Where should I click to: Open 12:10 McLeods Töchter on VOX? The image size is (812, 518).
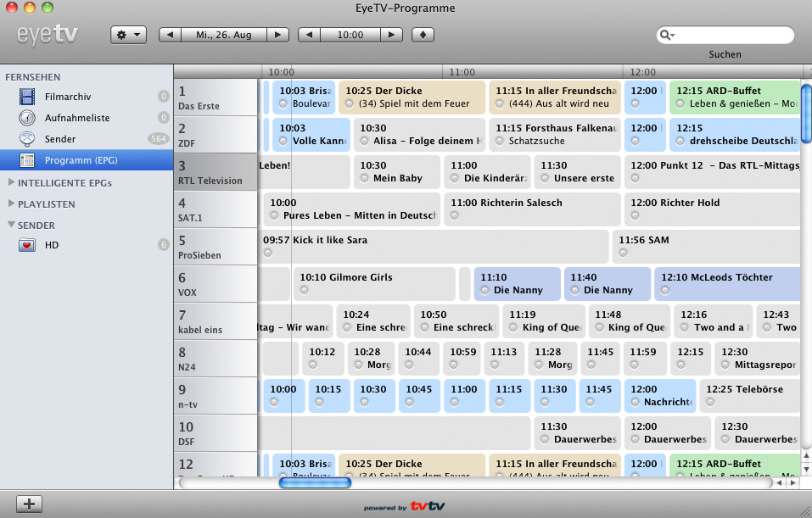(x=727, y=283)
